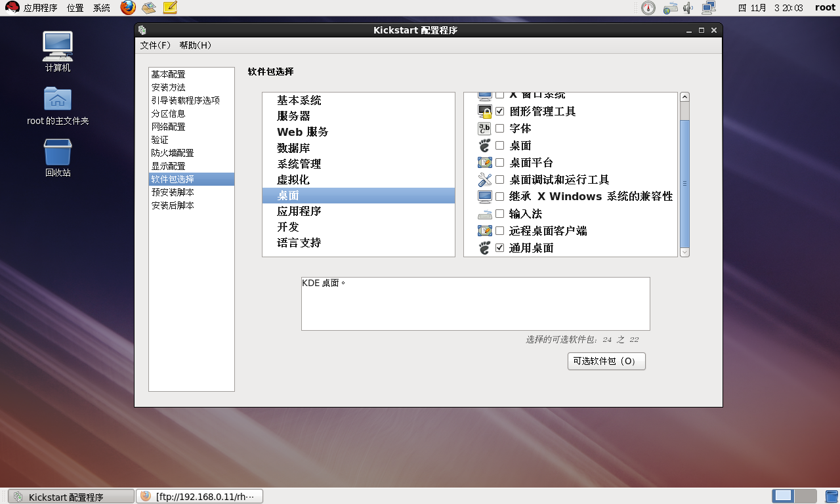This screenshot has width=840, height=504.
Task: Open the 应用程序 panel menu
Action: pos(41,8)
